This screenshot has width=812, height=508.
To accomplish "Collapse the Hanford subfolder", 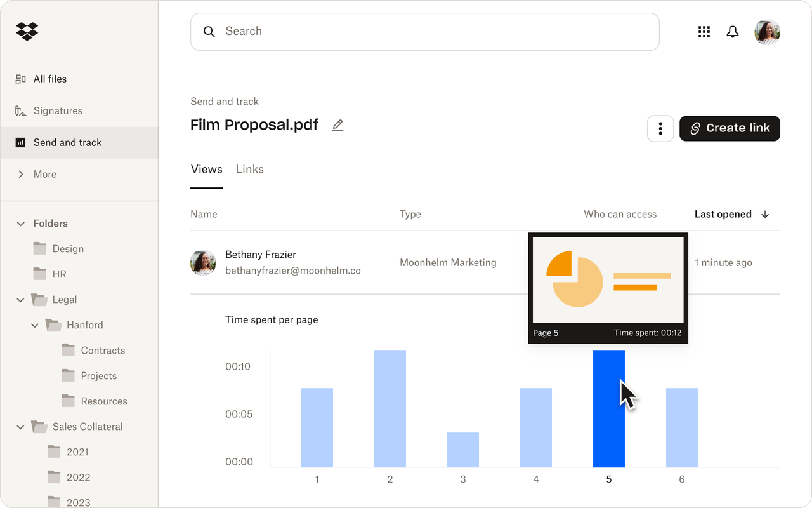I will coord(35,324).
